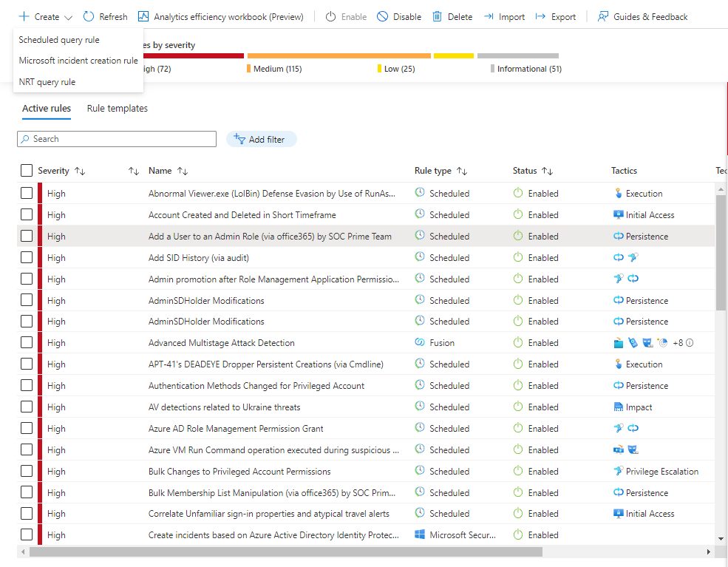Click the Disable rule icon
The width and height of the screenshot is (728, 567).
coord(382,16)
